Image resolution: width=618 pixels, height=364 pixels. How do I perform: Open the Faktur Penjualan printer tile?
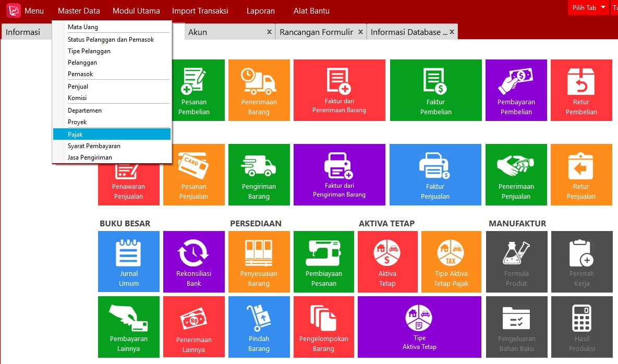[435, 175]
